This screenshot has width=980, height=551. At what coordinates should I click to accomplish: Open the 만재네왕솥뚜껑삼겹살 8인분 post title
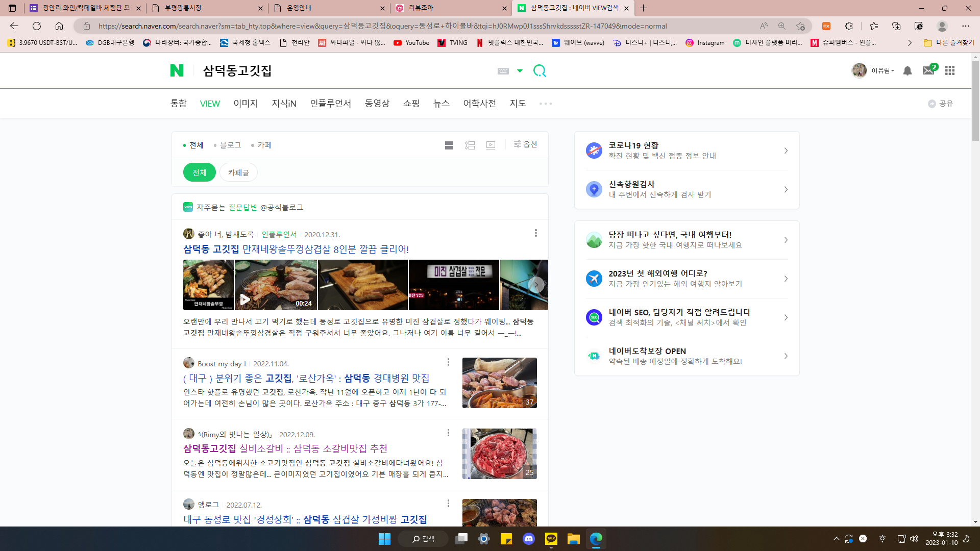pos(296,249)
